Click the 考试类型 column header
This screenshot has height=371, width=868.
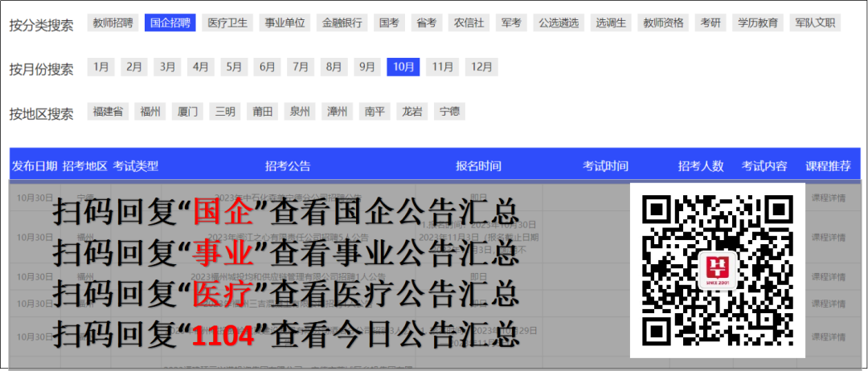pos(136,166)
